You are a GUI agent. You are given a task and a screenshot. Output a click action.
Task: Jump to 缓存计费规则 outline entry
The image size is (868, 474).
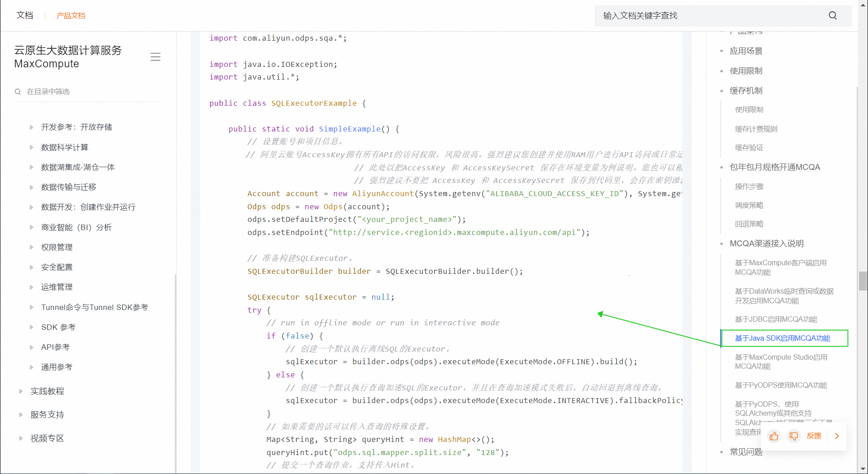[x=756, y=129]
